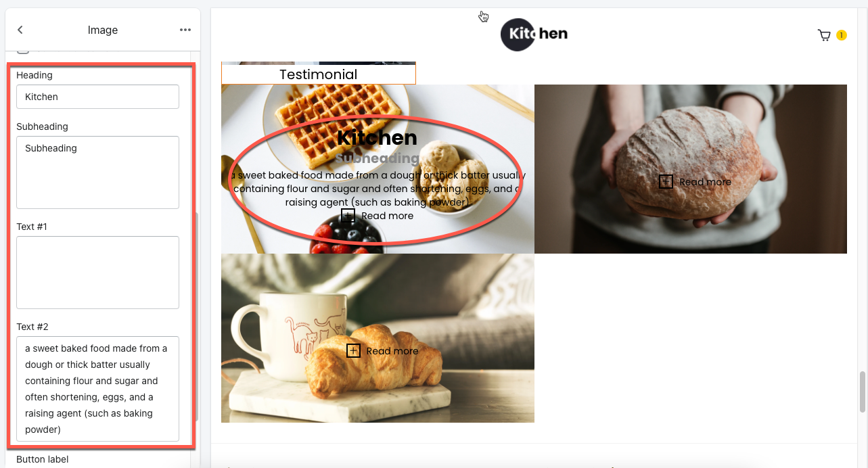Select the bread loaf image tile

tap(691, 169)
